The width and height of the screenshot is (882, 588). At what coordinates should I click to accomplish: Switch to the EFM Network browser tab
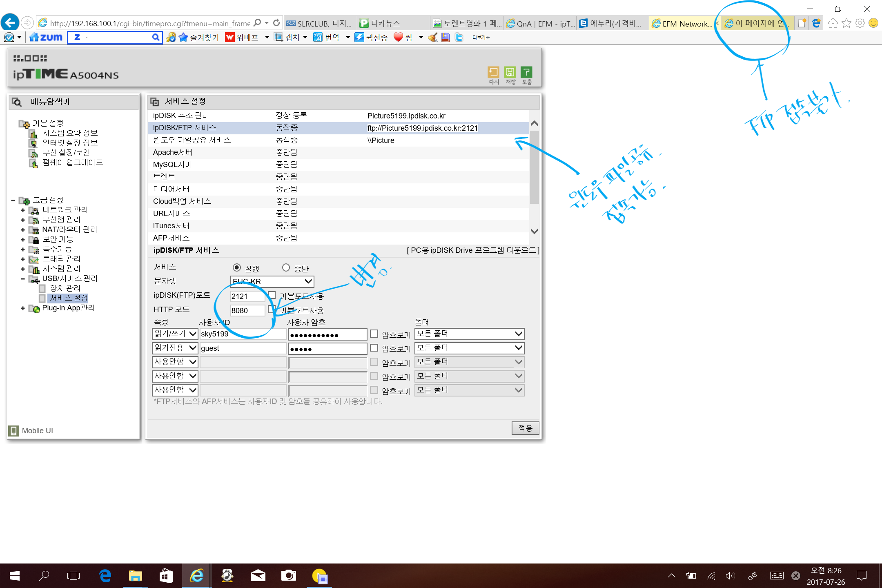point(684,23)
